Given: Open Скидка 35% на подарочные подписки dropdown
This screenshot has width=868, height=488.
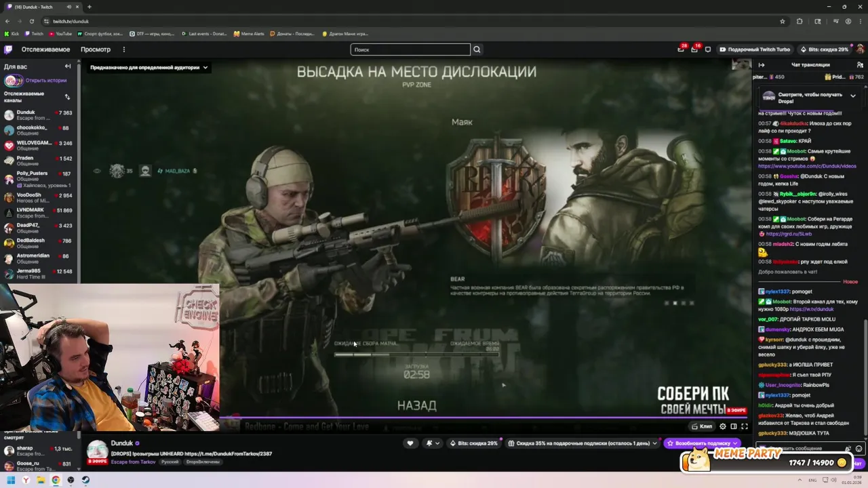Looking at the screenshot, I should click(583, 443).
